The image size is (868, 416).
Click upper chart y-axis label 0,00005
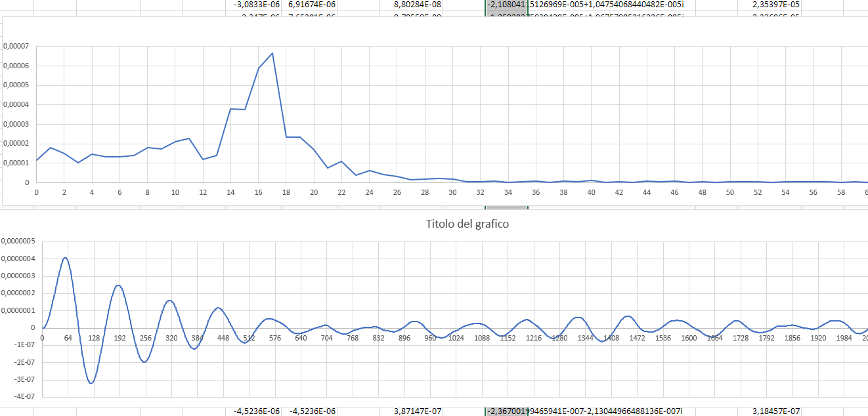[16, 85]
